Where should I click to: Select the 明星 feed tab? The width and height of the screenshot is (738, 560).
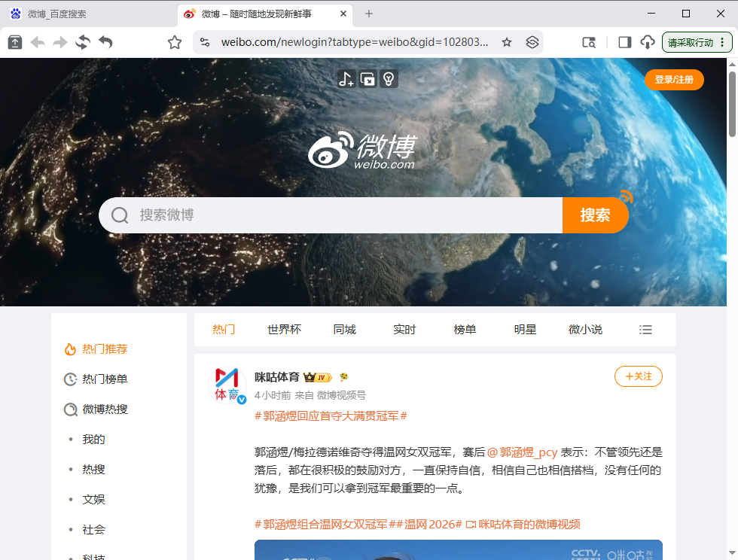tap(526, 330)
